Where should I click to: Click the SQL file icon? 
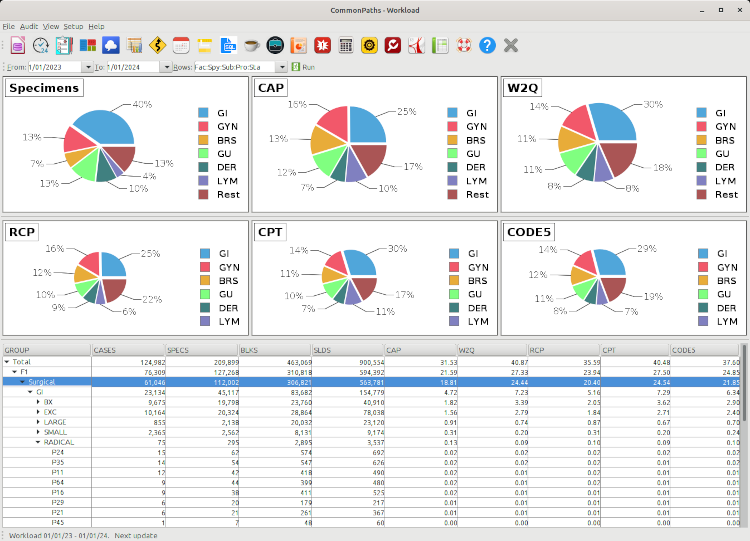coord(228,45)
